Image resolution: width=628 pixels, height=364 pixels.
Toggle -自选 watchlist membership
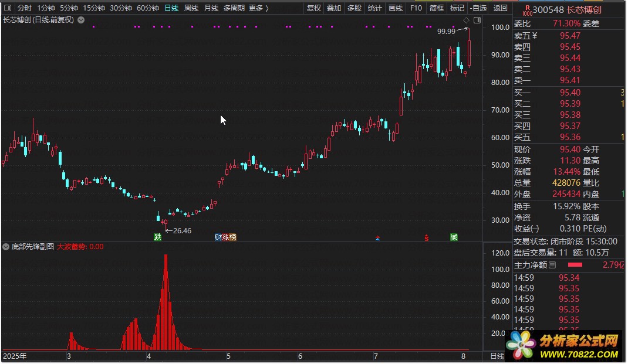coord(478,8)
